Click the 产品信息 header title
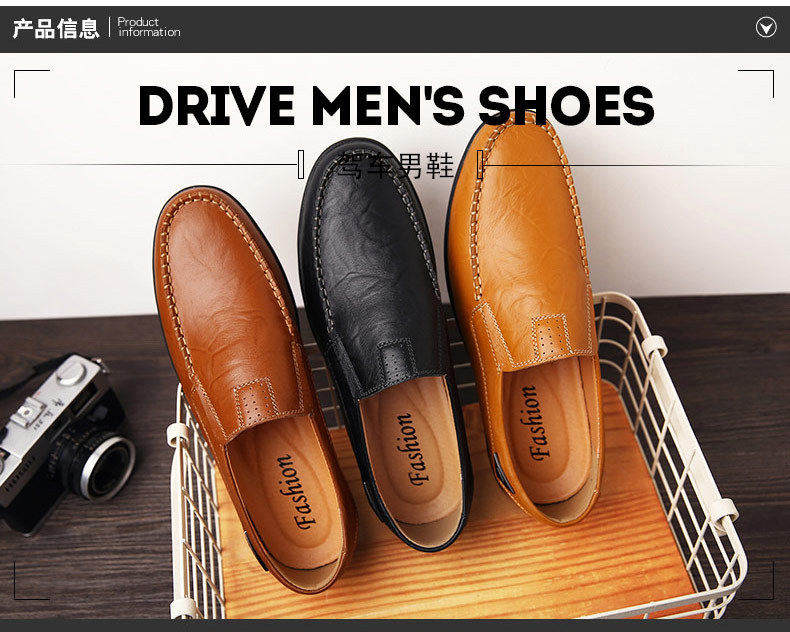790x632 pixels. (56, 29)
